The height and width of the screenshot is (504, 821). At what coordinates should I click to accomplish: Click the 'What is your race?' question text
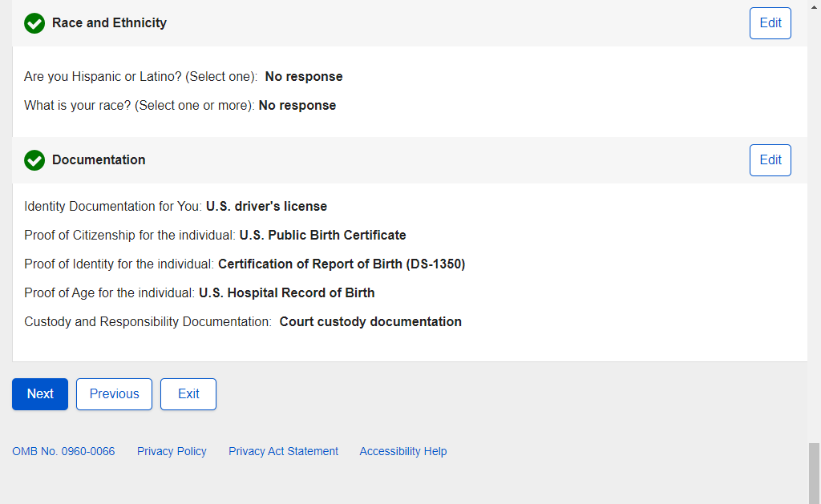pyautogui.click(x=140, y=106)
